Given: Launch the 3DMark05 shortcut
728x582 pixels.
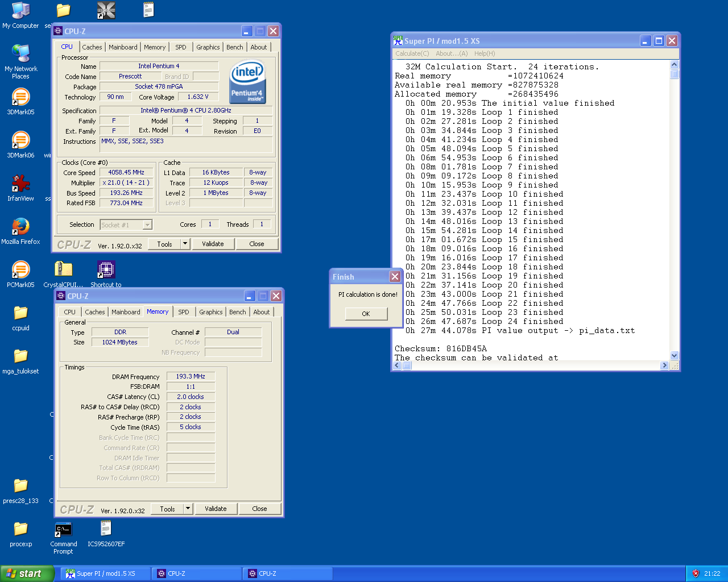Looking at the screenshot, I should (20, 102).
